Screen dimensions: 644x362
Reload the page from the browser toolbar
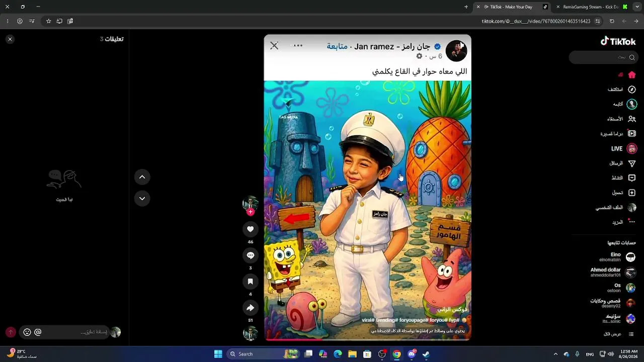tap(612, 21)
